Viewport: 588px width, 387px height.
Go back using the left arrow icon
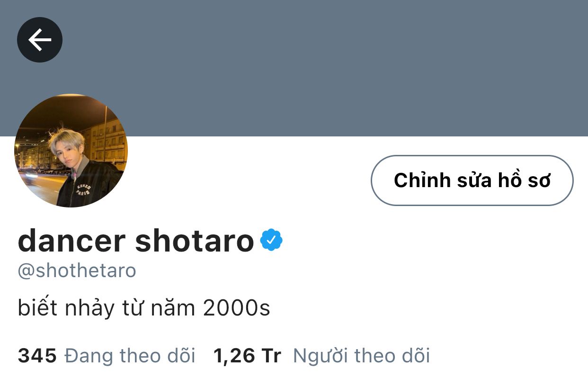pos(40,40)
